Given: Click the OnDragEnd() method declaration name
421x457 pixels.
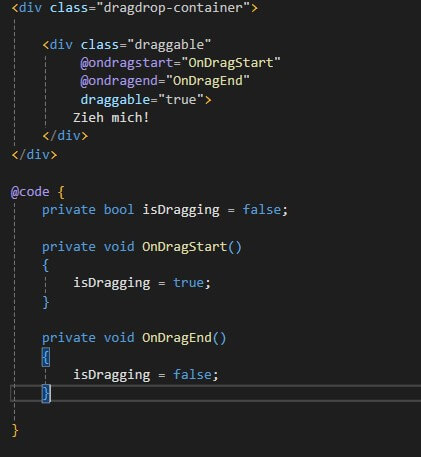Looking at the screenshot, I should (x=177, y=338).
